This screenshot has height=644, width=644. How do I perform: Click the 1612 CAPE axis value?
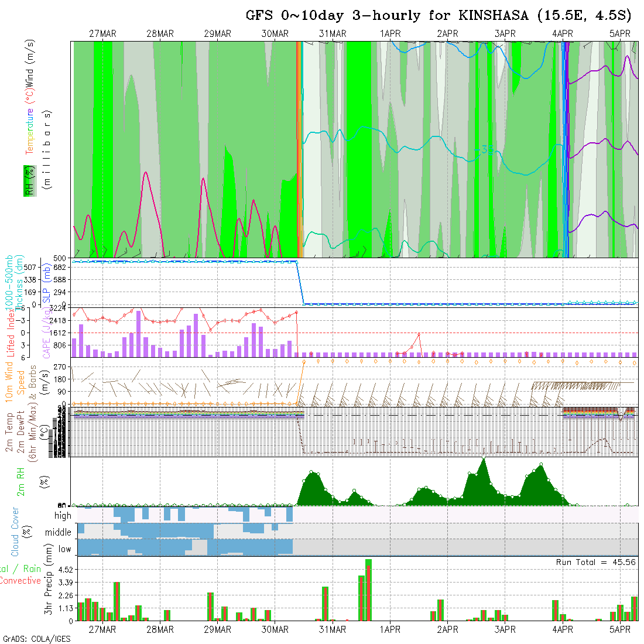click(x=59, y=333)
